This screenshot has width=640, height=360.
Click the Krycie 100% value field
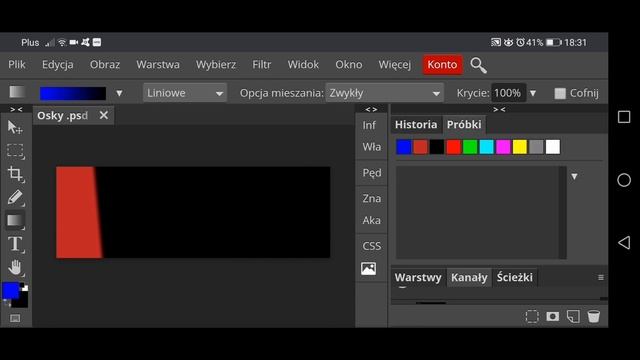(x=508, y=93)
